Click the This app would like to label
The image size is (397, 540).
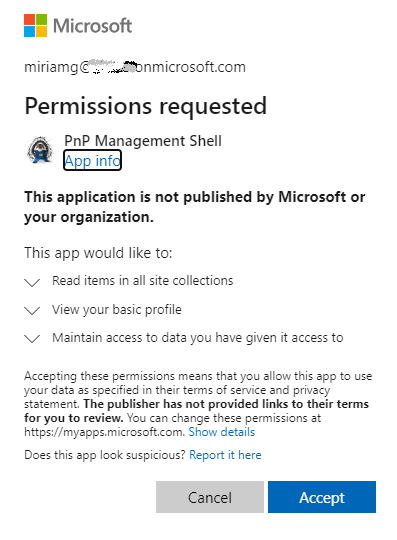pyautogui.click(x=98, y=253)
